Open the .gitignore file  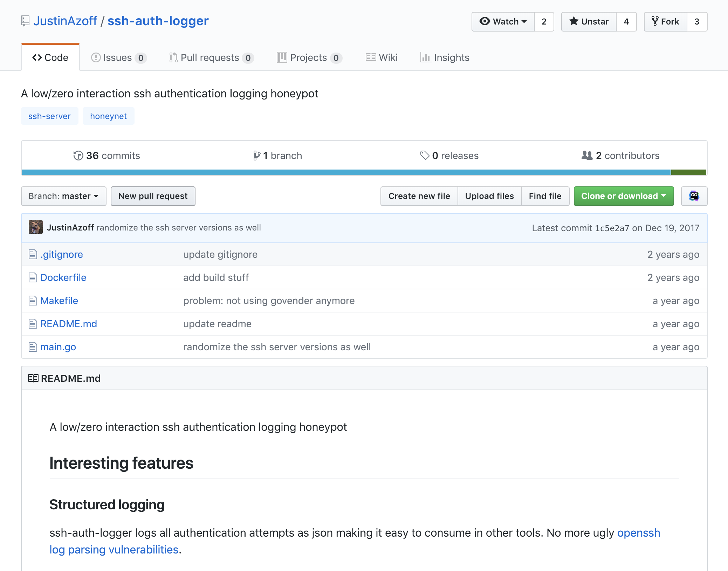pos(62,254)
